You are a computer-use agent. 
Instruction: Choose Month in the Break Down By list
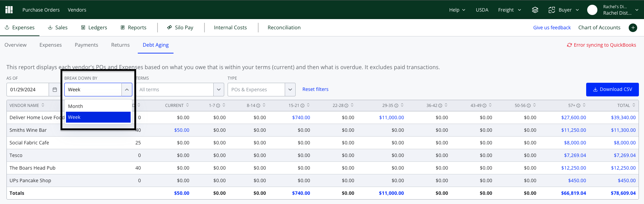(98, 106)
